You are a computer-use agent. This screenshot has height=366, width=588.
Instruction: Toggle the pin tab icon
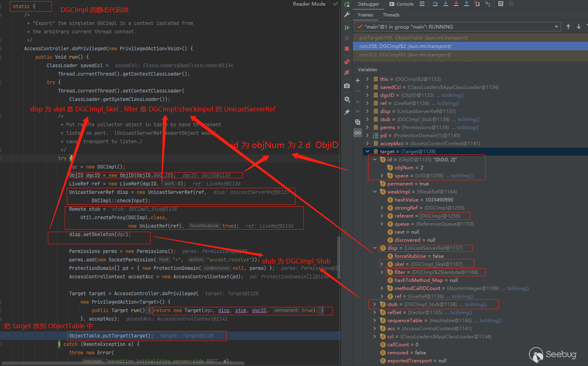click(x=347, y=112)
